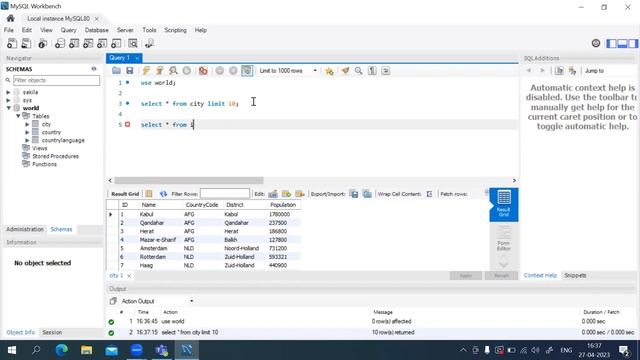Open preferences gear icon at top right
This screenshot has height=360, width=640.
pyautogui.click(x=596, y=43)
